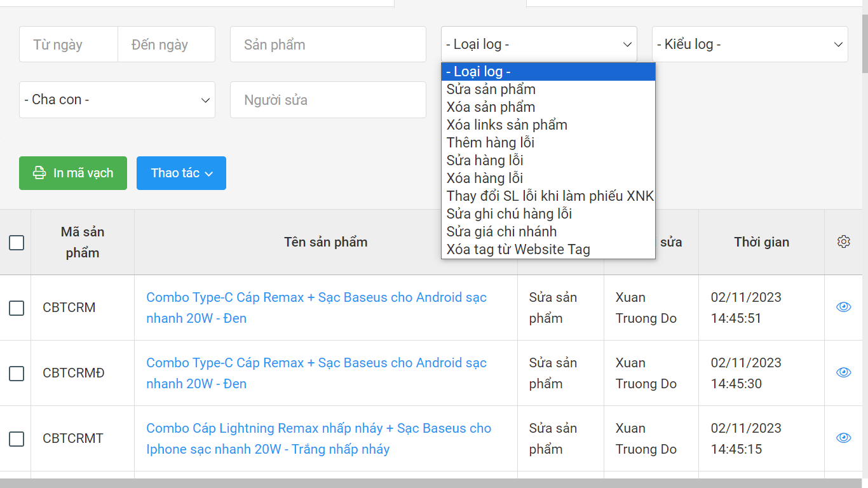
Task: View details via eye icon on CBTCRMĐ row
Action: pyautogui.click(x=843, y=373)
